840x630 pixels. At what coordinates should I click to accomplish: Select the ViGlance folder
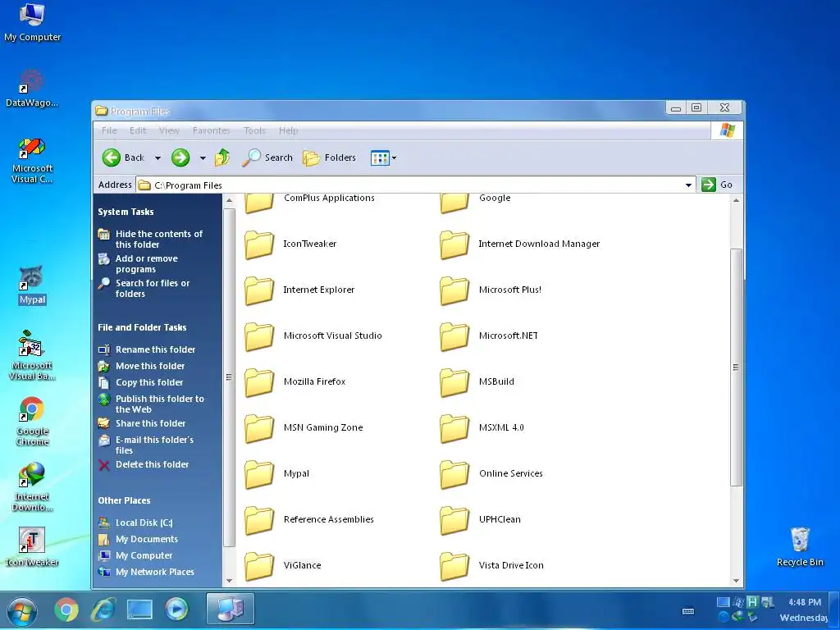pos(283,566)
